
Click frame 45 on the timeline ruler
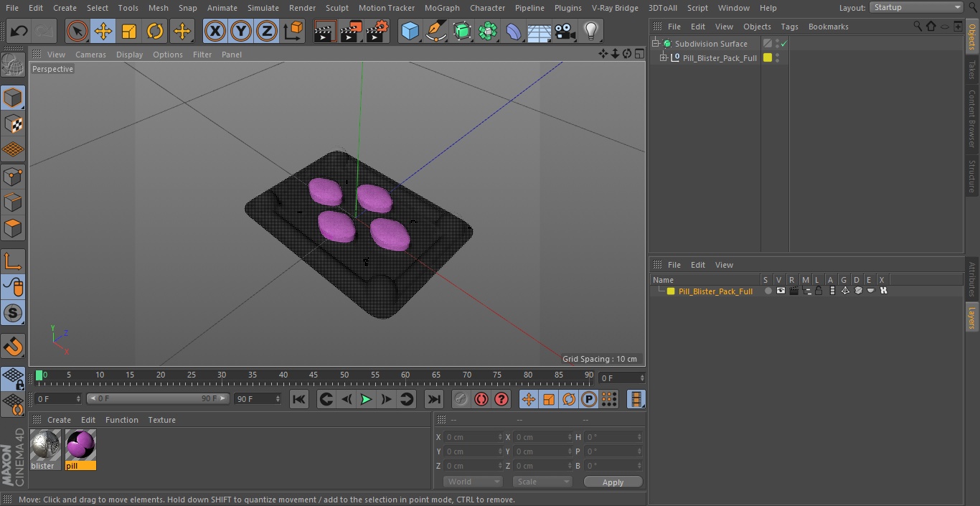point(314,375)
